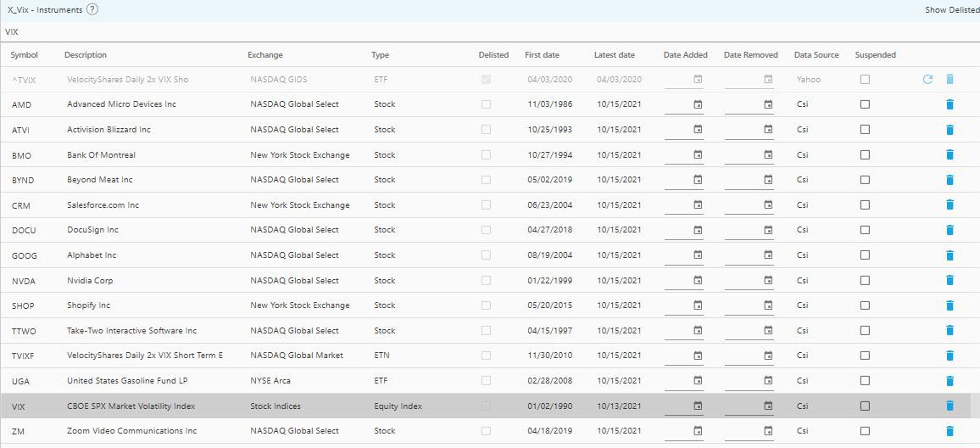Click the help question mark icon

(x=92, y=9)
